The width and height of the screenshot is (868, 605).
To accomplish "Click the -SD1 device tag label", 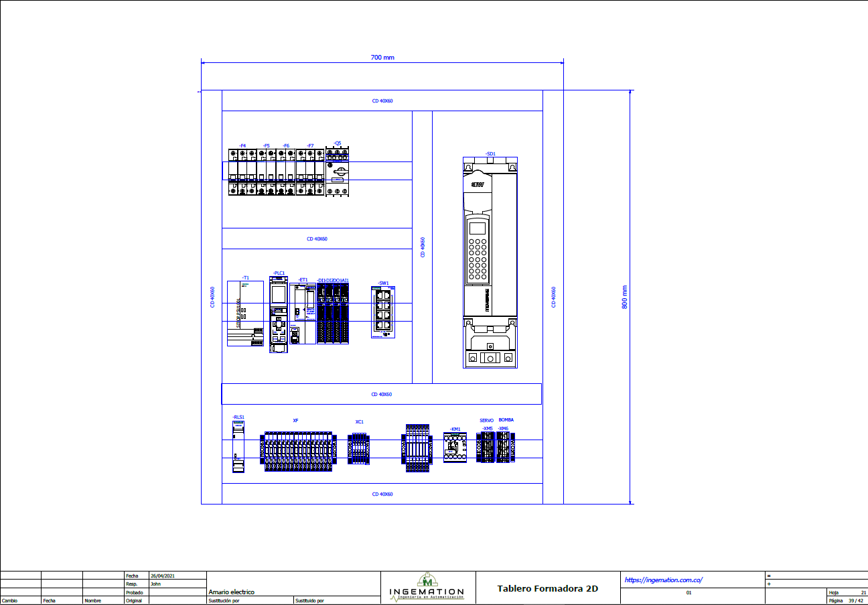I will 490,154.
